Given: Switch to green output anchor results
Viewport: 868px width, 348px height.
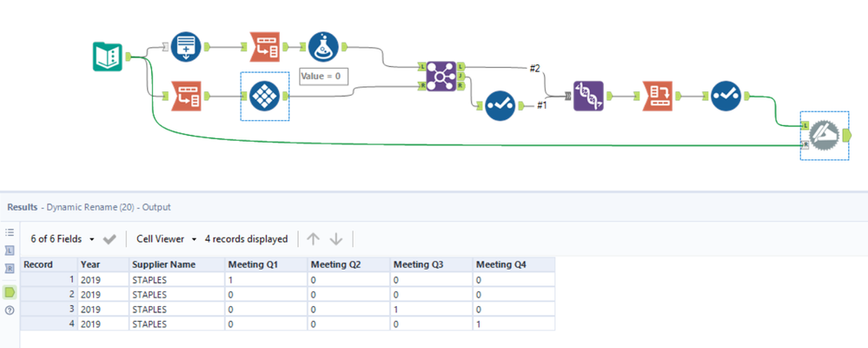Looking at the screenshot, I should pyautogui.click(x=10, y=291).
